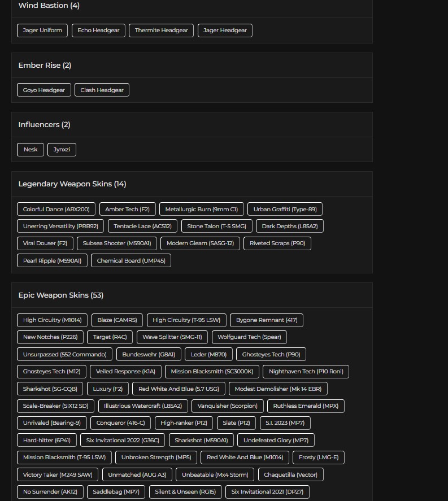Select Red White And Blue (5.7 USG)
The width and height of the screenshot is (448, 501).
point(179,389)
